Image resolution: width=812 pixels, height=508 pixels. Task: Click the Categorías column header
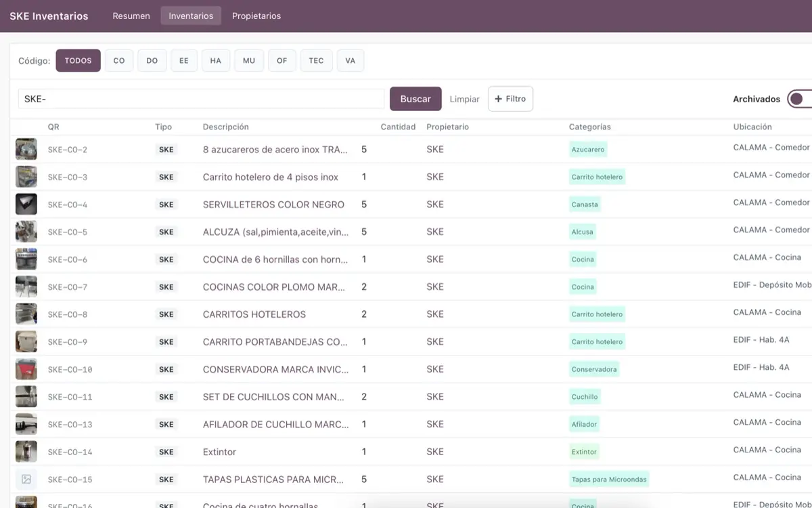[590, 127]
